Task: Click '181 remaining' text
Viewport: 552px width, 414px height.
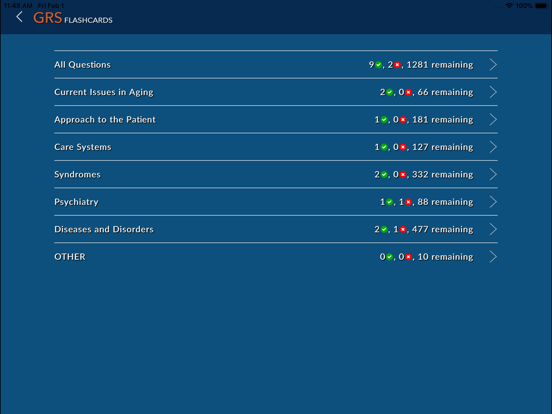Action: [x=443, y=120]
